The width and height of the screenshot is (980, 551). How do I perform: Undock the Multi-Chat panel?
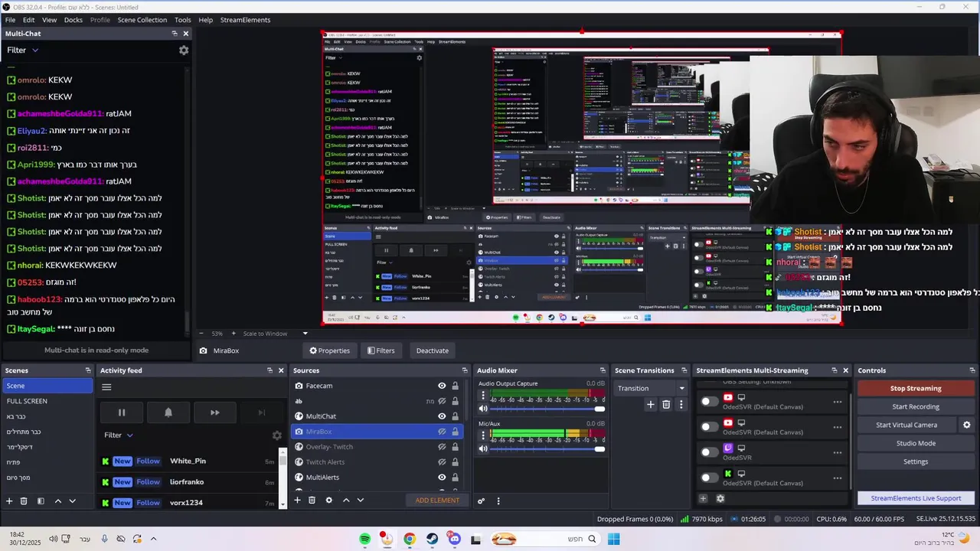click(174, 34)
